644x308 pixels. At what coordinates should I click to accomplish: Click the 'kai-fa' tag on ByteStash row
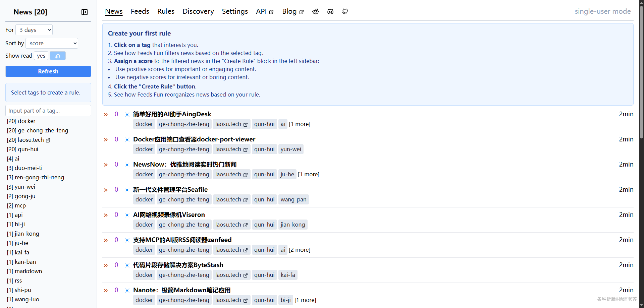pyautogui.click(x=288, y=275)
